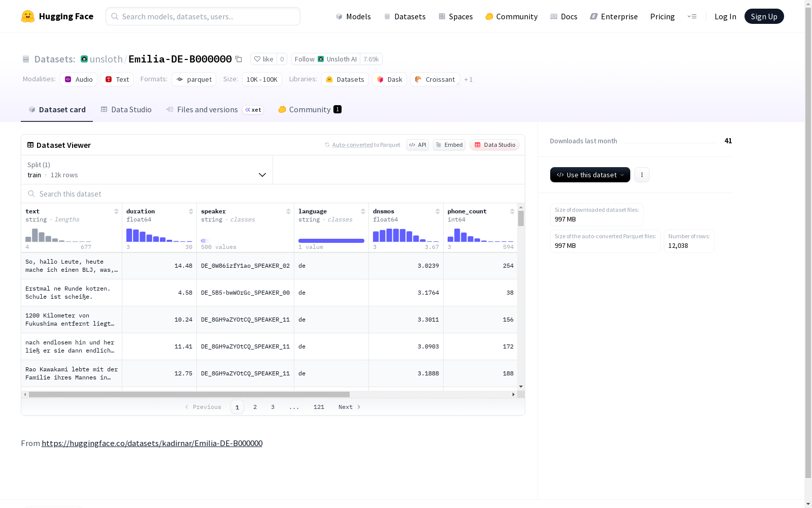Open the Community nav item
The image size is (812, 508).
pyautogui.click(x=512, y=16)
